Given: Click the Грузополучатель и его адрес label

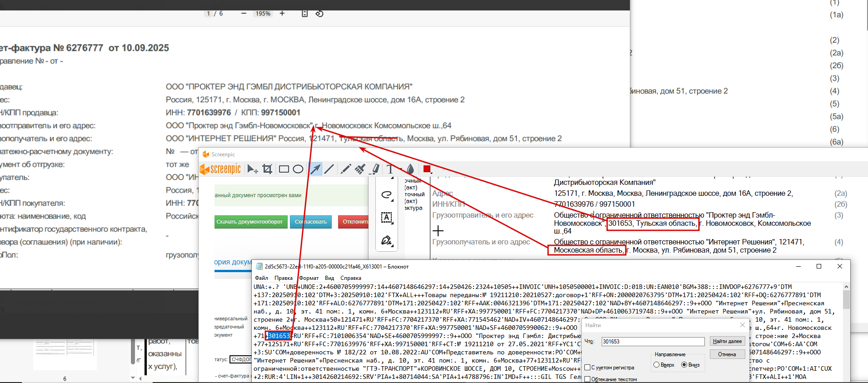Looking at the screenshot, I should point(481,242).
